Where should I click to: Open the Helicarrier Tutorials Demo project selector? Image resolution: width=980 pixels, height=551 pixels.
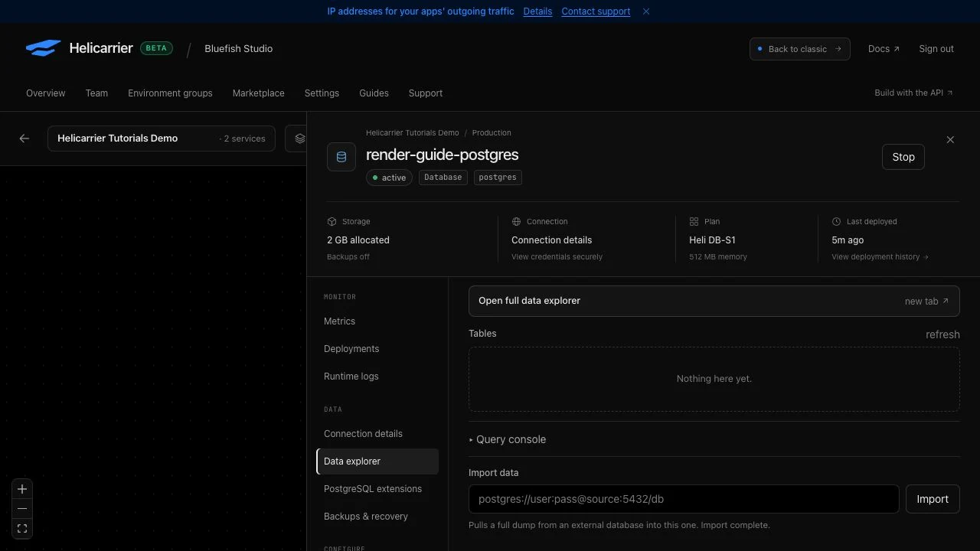(x=161, y=139)
